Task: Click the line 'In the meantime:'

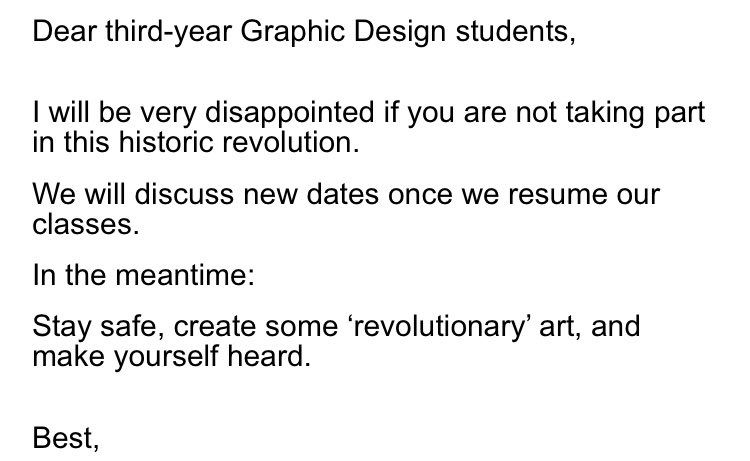Action: pyautogui.click(x=143, y=275)
